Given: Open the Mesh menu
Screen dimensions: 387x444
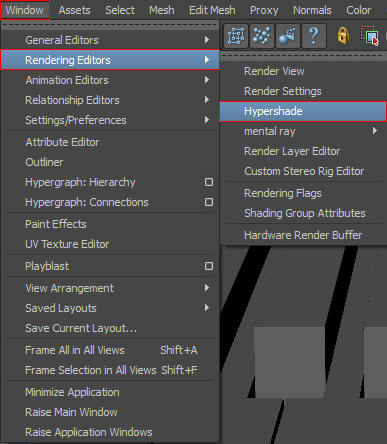Looking at the screenshot, I should tap(162, 10).
